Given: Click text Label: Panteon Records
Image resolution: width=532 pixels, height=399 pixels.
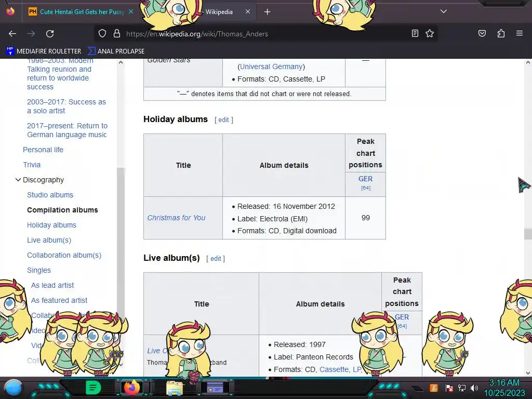Looking at the screenshot, I should 313,357.
